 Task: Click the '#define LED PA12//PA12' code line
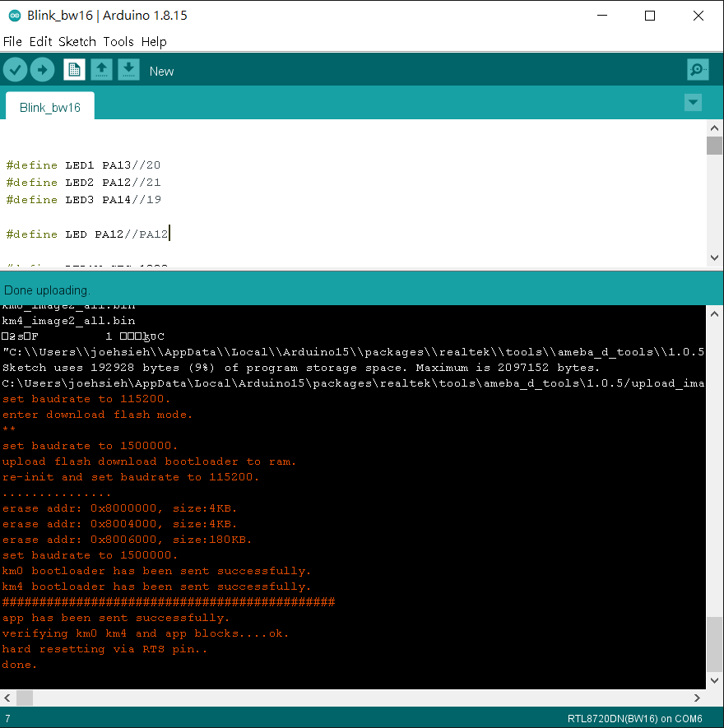87,234
